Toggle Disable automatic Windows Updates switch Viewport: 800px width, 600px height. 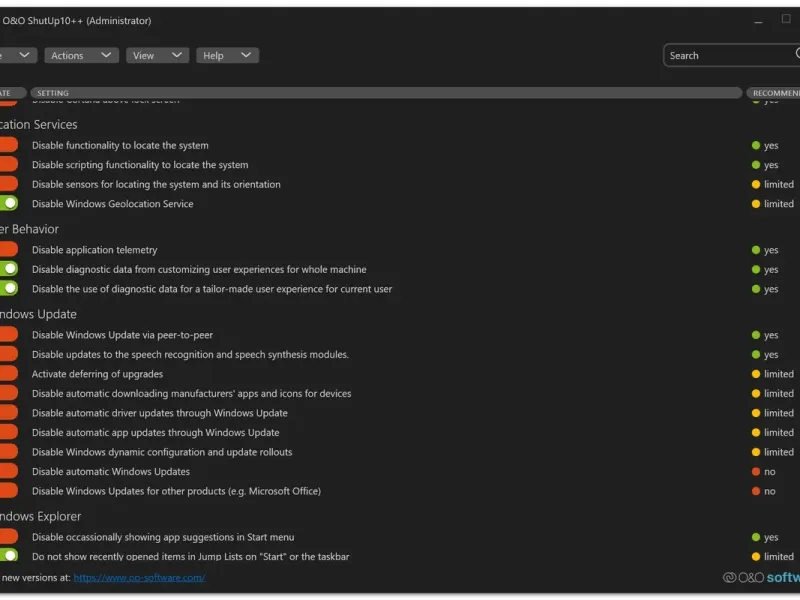(9, 471)
